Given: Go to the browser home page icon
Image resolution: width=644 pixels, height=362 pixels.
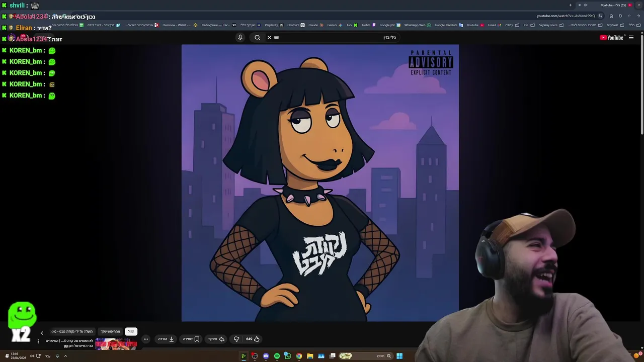Looking at the screenshot, I should (x=611, y=16).
